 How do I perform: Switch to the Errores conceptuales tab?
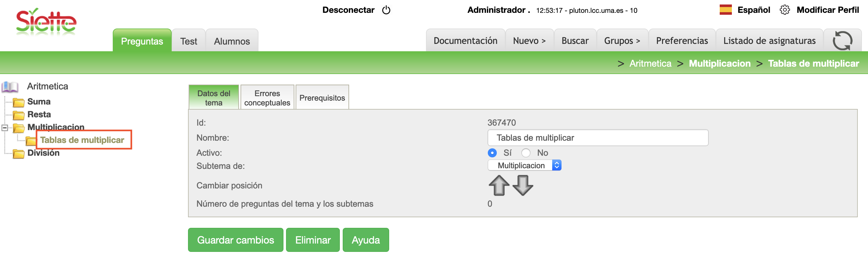[267, 98]
